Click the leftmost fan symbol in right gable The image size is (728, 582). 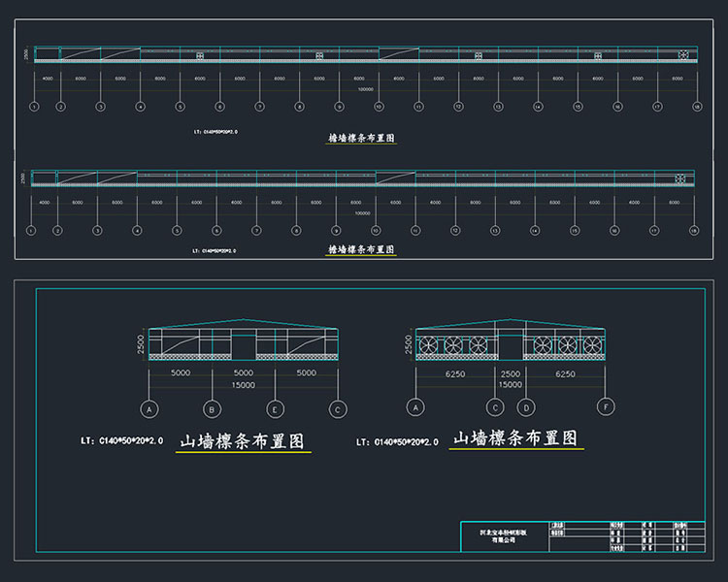[x=428, y=344]
